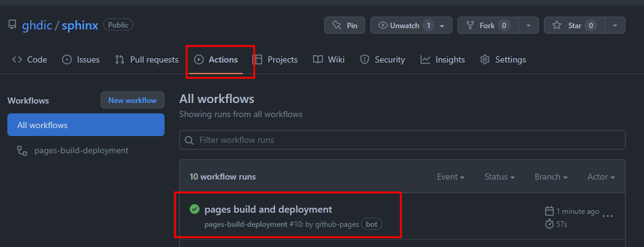
Task: Click the stopwatch icon next to 57s
Action: click(549, 224)
